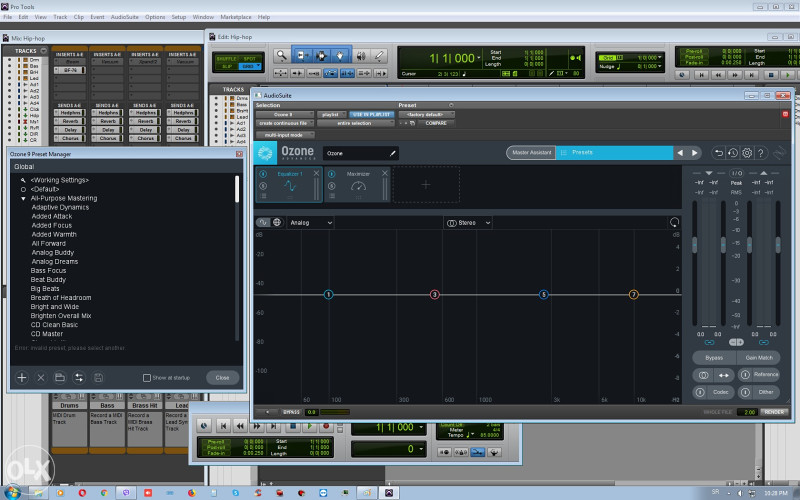Open factory default preset dropdown
This screenshot has width=800, height=500.
[x=427, y=114]
